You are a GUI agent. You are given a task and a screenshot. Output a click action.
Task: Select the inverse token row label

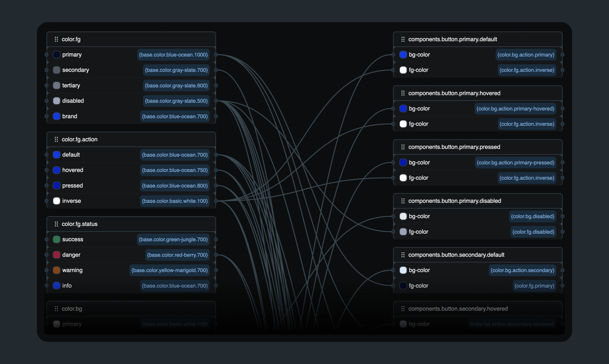pyautogui.click(x=72, y=201)
